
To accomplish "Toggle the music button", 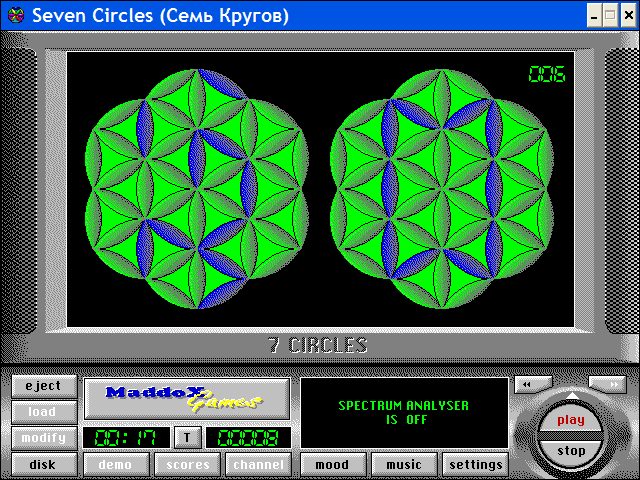I will [x=404, y=464].
